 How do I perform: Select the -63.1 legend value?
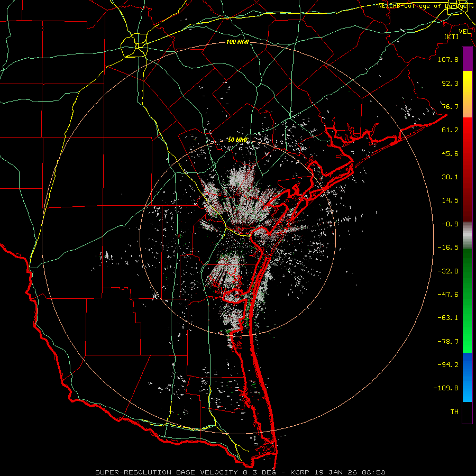click(448, 318)
